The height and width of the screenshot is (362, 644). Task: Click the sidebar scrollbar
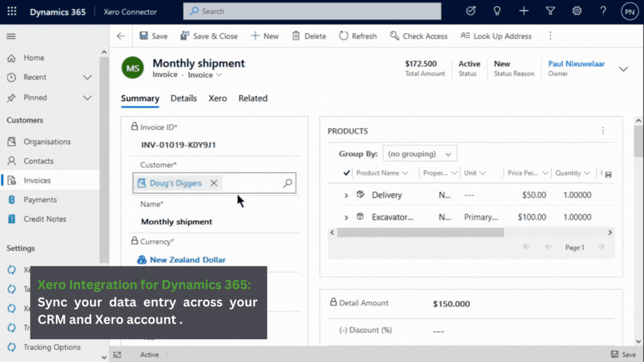point(104,160)
